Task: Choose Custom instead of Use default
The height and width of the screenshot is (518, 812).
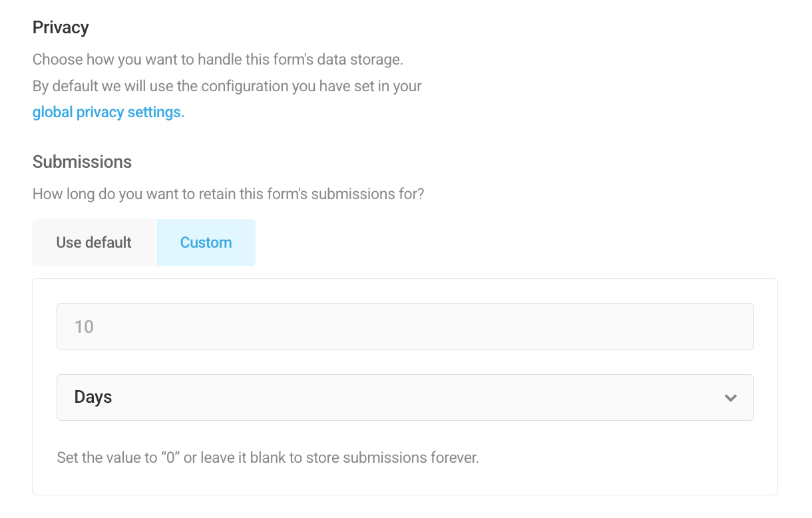Action: 206,242
